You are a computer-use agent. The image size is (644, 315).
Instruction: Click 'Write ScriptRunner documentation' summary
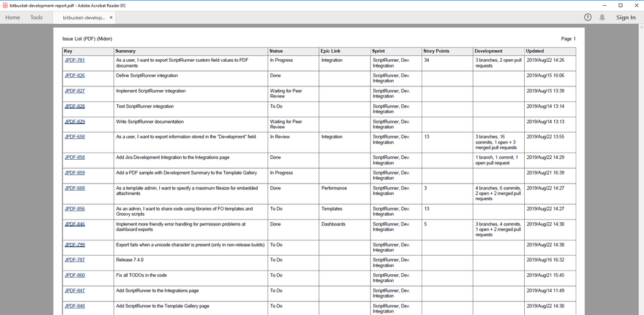click(x=150, y=121)
